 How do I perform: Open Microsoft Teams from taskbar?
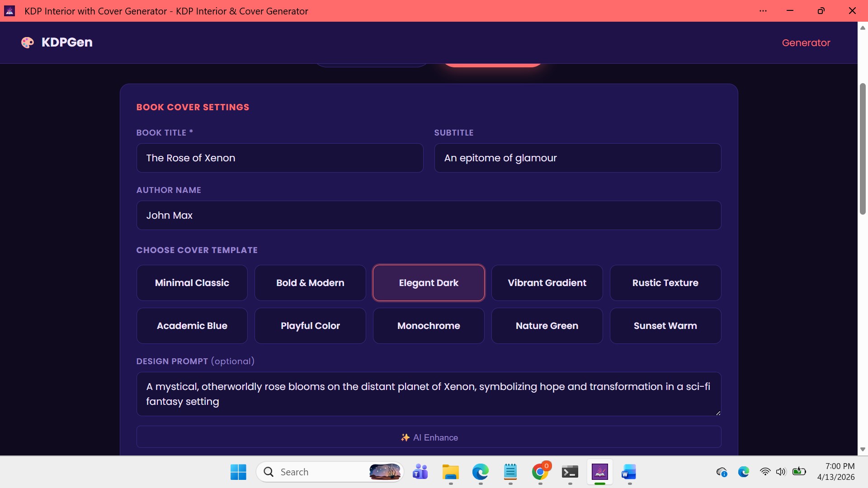point(420,472)
